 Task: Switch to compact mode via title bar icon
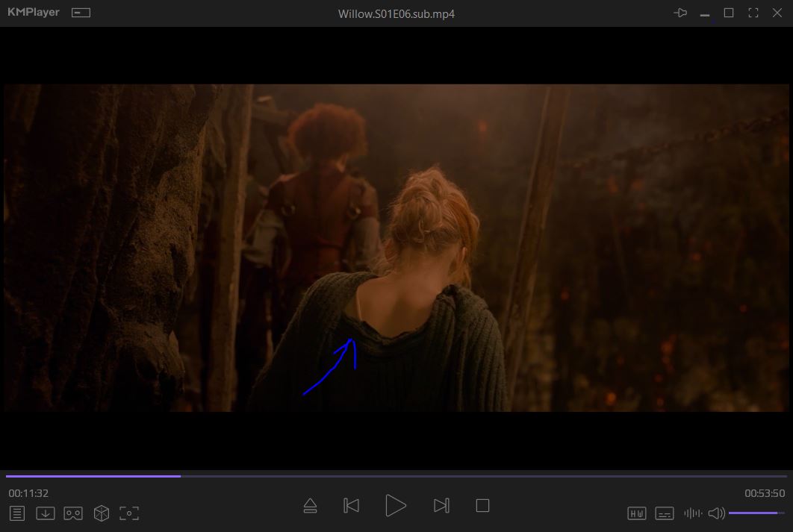(x=81, y=13)
